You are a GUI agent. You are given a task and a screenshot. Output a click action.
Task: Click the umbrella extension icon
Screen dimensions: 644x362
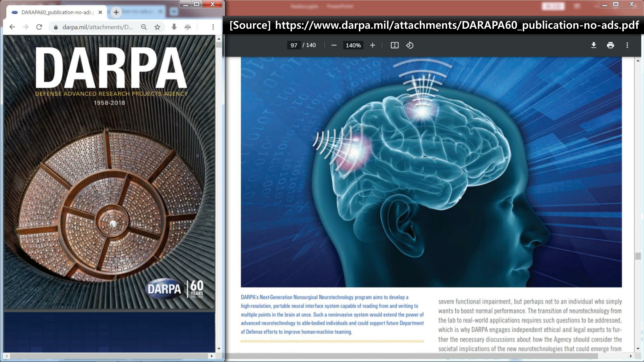tap(188, 27)
